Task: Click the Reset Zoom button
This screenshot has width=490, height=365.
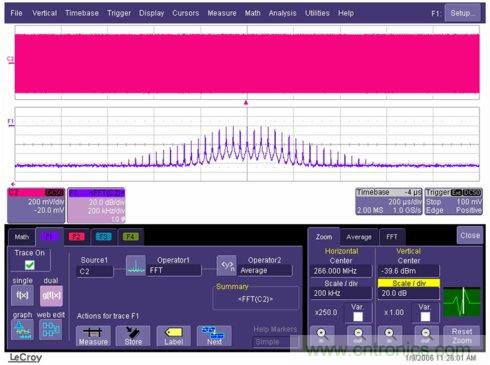Action: 462,336
